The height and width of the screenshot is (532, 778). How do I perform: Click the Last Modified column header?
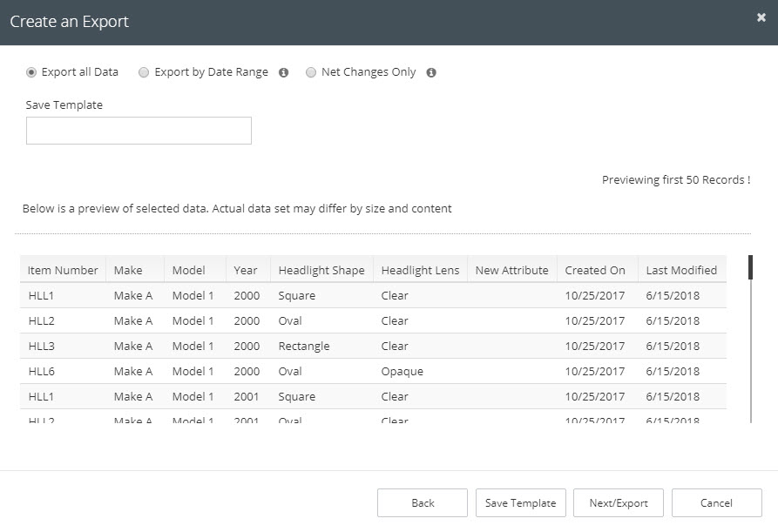pyautogui.click(x=682, y=270)
